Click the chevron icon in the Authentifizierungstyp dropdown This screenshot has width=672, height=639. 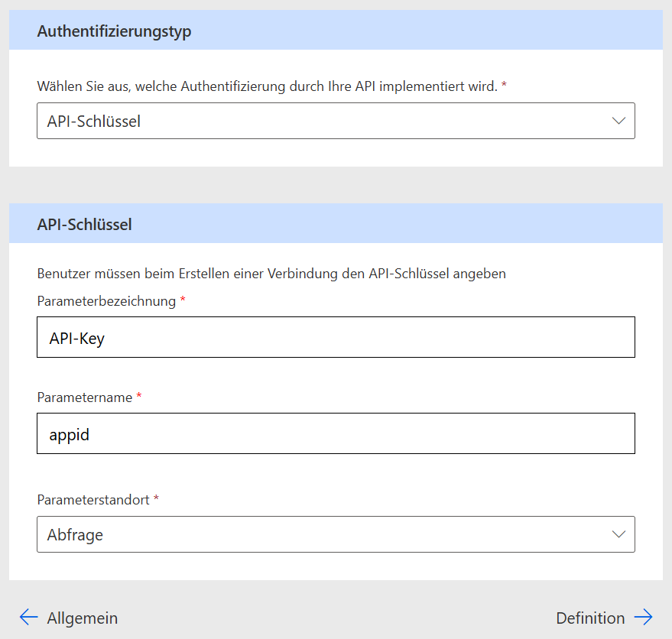click(618, 121)
